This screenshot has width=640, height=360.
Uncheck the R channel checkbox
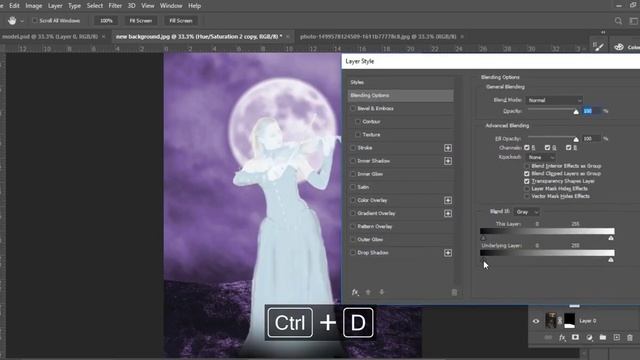click(527, 148)
